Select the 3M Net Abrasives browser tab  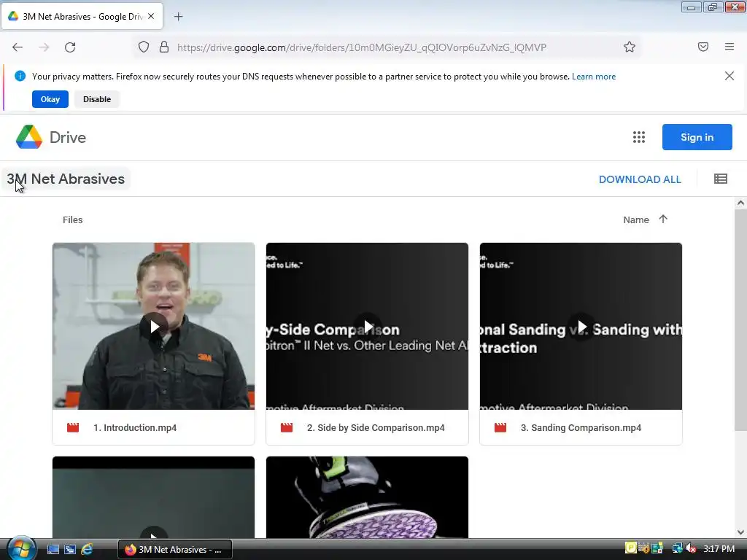pos(82,17)
